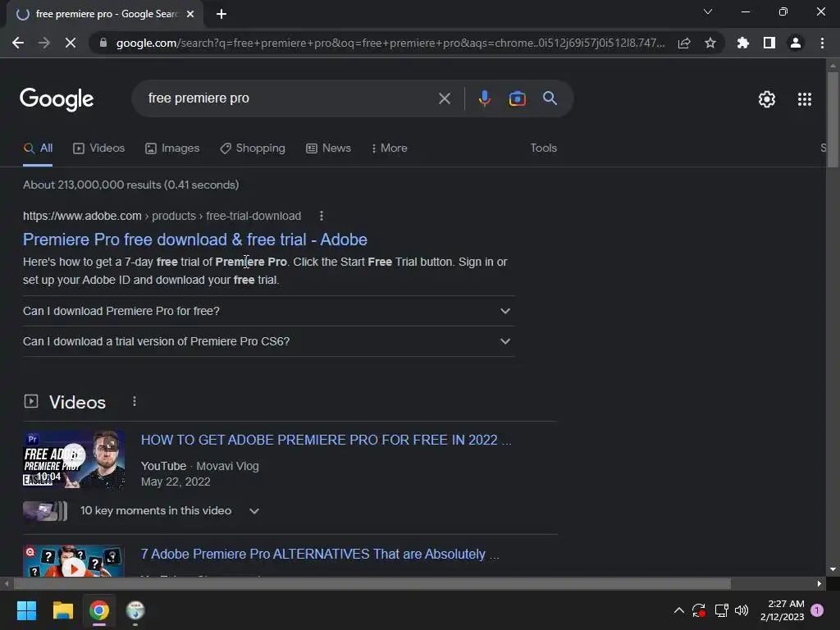Screen dimensions: 840x630
Task: Click the scrollbar right arrow
Action: [819, 583]
